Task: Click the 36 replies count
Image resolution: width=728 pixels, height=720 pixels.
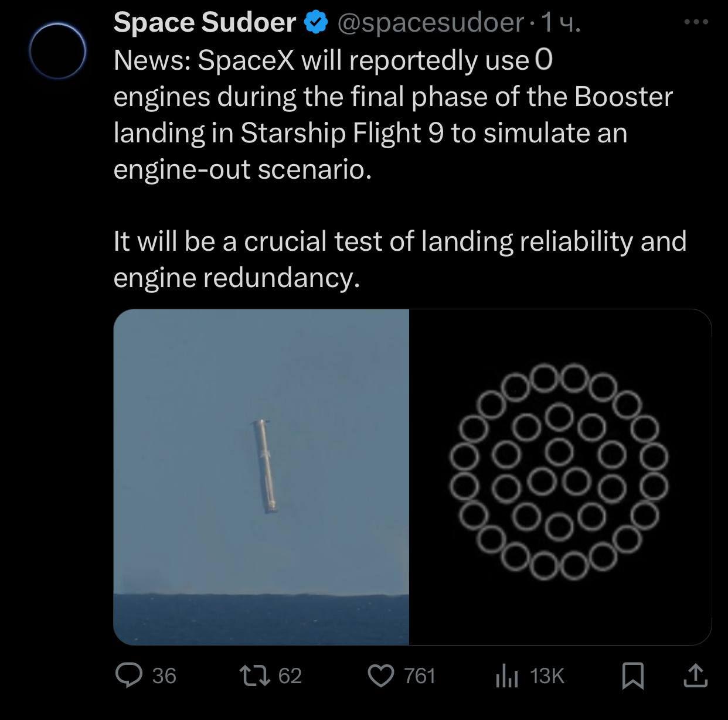Action: point(164,676)
